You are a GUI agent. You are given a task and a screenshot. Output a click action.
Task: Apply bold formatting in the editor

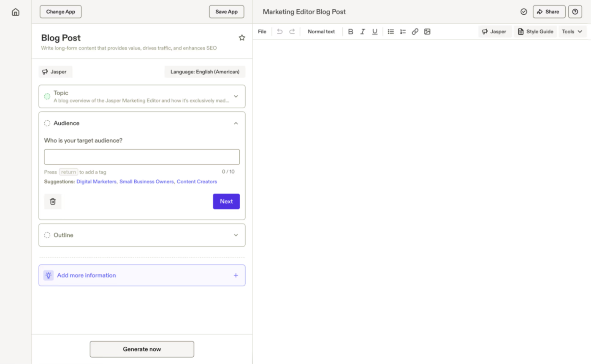(x=350, y=32)
